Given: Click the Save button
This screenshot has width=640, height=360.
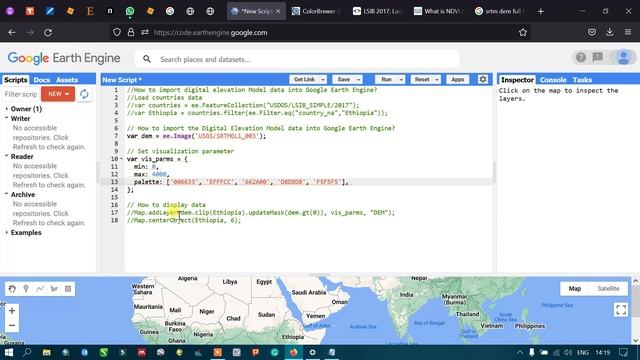Looking at the screenshot, I should [344, 80].
